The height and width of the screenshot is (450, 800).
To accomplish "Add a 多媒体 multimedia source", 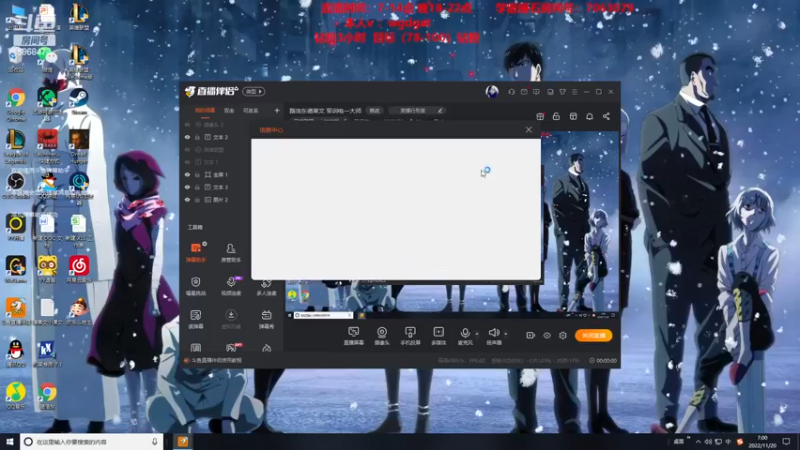I will coord(438,336).
